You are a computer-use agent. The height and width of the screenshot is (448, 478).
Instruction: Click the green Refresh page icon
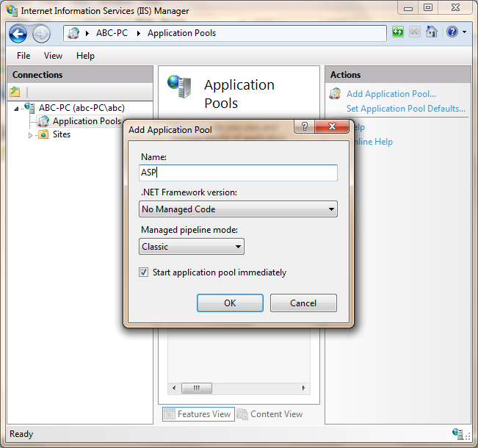click(398, 32)
